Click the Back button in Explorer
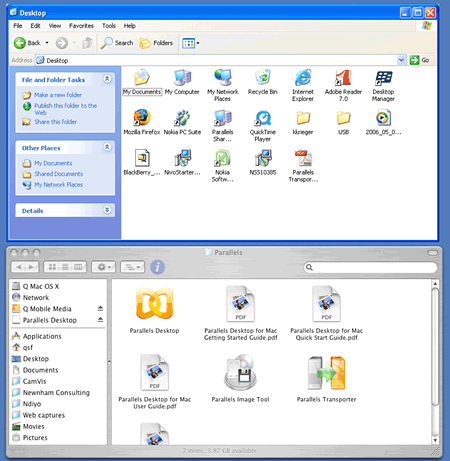Image resolution: width=450 pixels, height=461 pixels. click(27, 43)
